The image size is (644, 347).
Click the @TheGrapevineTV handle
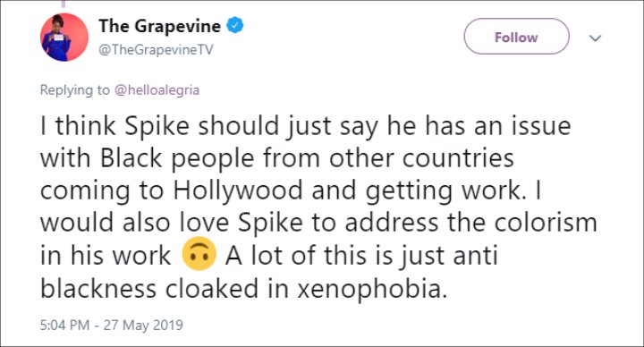pos(156,50)
